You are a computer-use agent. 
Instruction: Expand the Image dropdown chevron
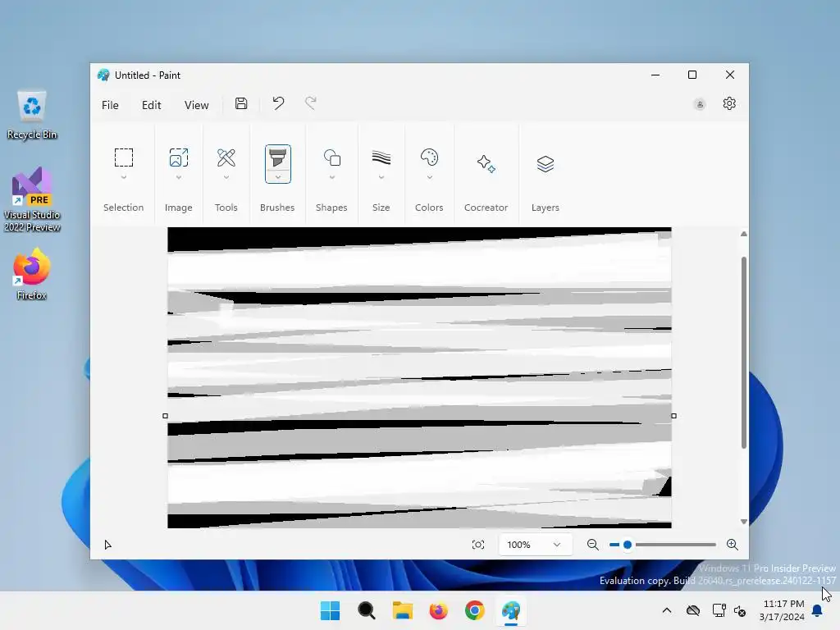(x=178, y=177)
